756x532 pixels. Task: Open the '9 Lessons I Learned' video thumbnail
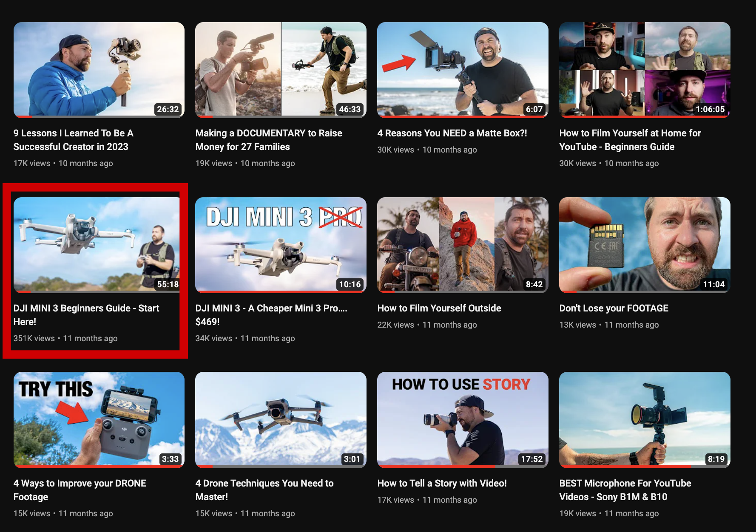(x=99, y=70)
